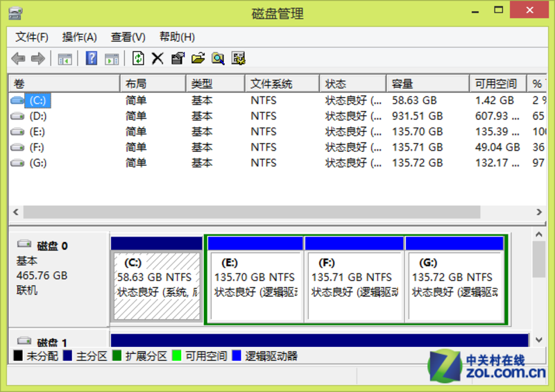Click the 58.63 GB capacity cell for C:
The width and height of the screenshot is (555, 392).
414,101
